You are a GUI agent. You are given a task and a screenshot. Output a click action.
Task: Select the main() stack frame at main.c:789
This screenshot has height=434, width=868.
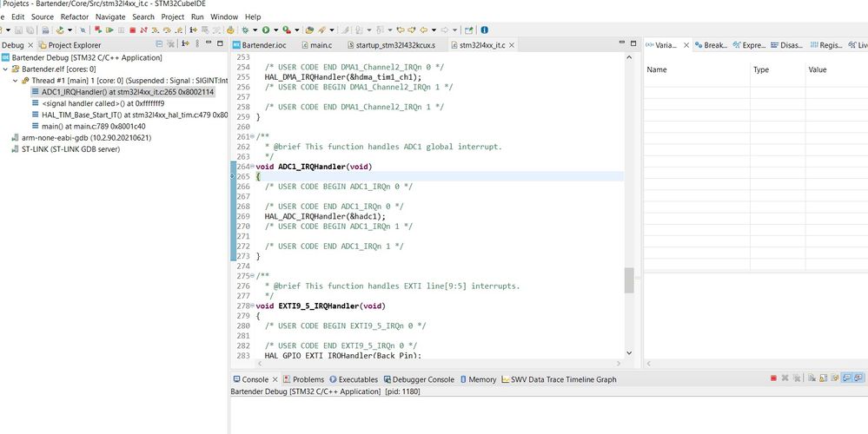91,126
